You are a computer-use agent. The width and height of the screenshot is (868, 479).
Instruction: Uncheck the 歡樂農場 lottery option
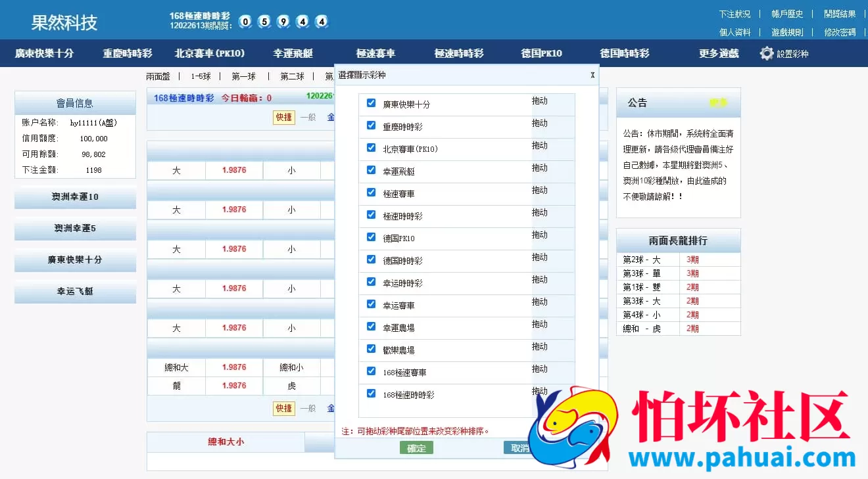[x=372, y=349]
